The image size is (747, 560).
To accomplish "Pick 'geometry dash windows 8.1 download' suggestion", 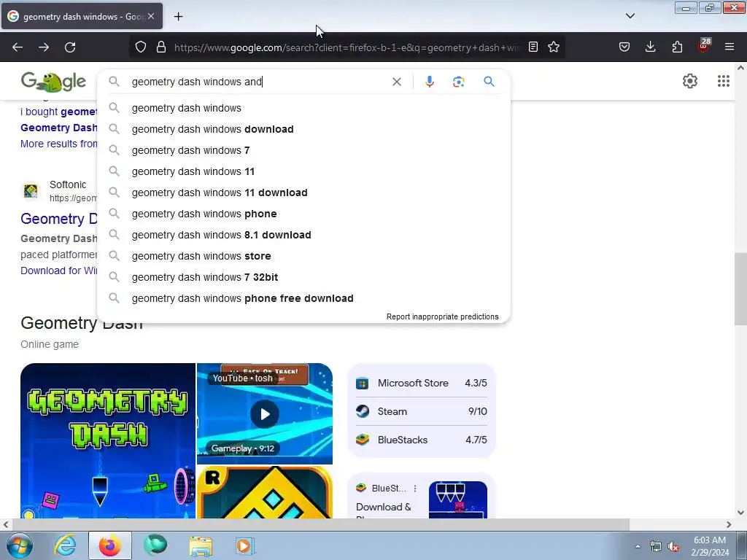I will (x=303, y=235).
